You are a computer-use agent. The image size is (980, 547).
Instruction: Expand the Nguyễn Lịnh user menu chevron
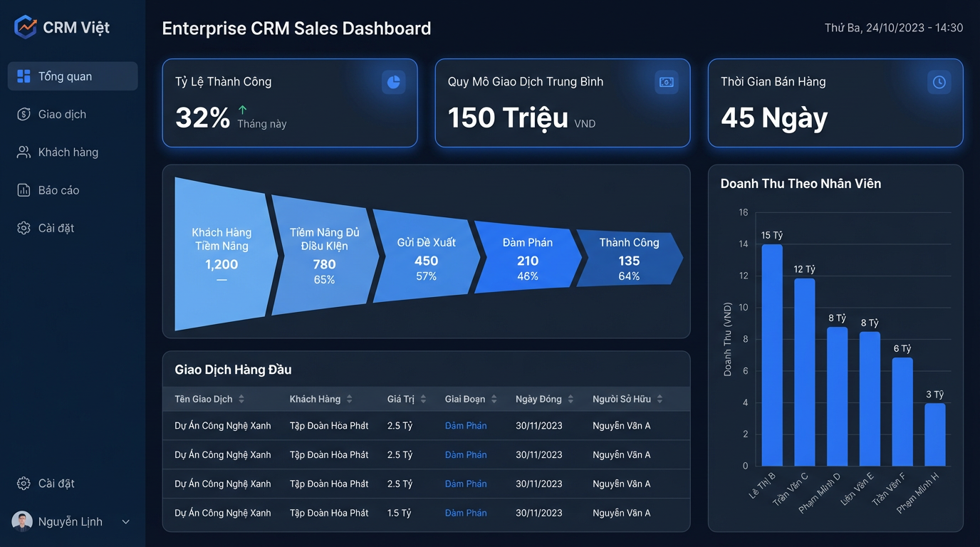point(126,522)
